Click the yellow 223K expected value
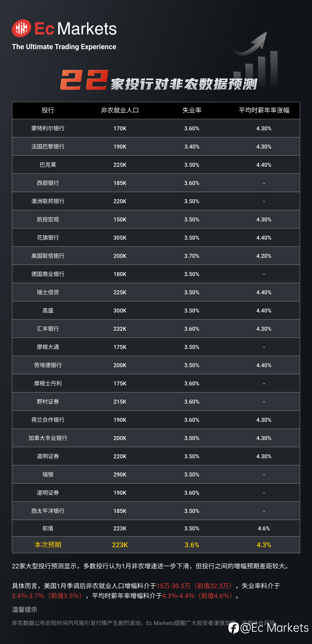312x644 pixels. pyautogui.click(x=120, y=545)
